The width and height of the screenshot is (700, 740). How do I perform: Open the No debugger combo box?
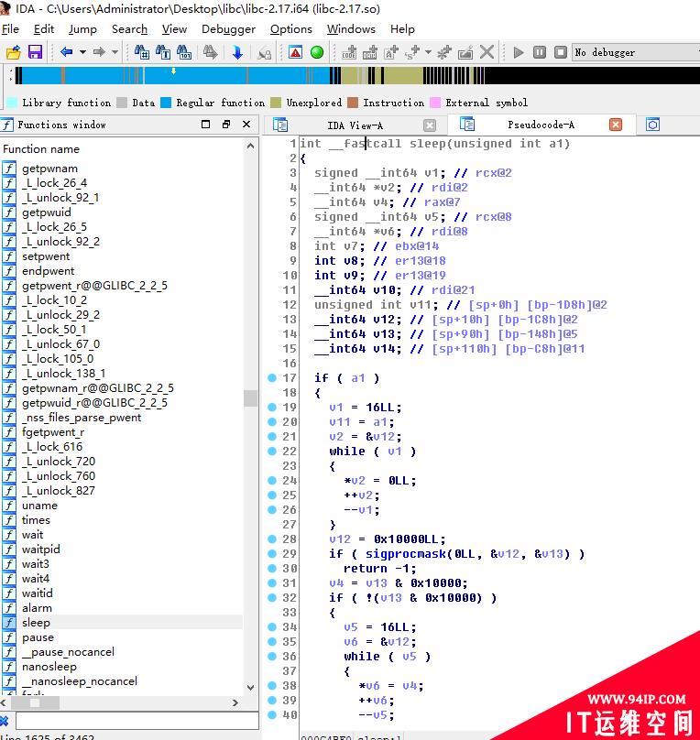(636, 52)
